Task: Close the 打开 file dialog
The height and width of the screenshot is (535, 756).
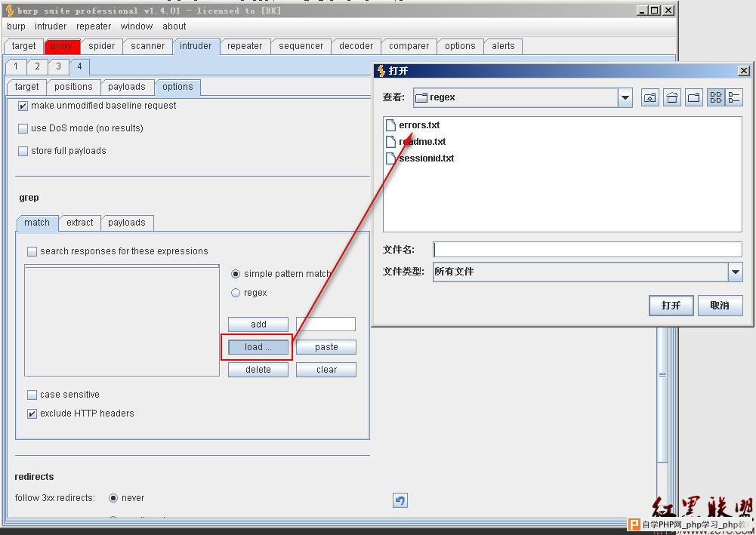Action: (744, 71)
